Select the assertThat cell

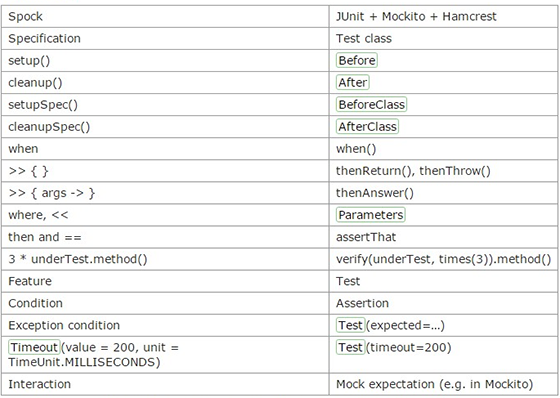coord(444,237)
